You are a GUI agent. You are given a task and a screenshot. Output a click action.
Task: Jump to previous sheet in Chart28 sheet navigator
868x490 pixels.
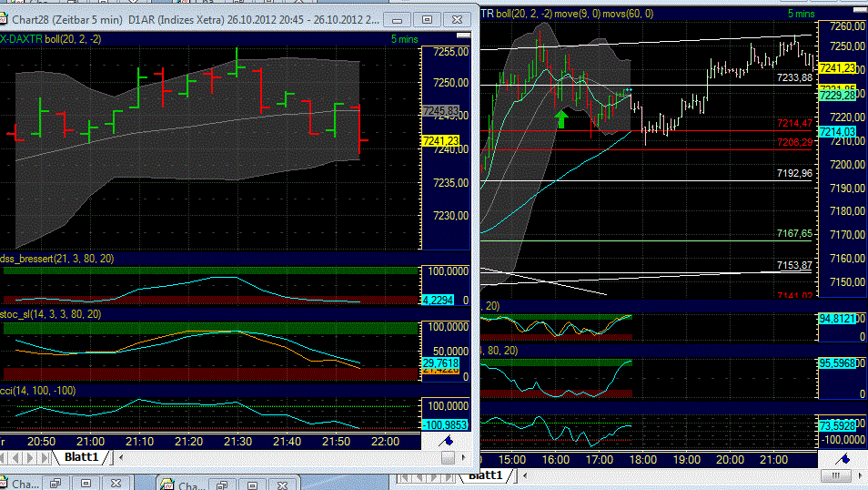16,458
